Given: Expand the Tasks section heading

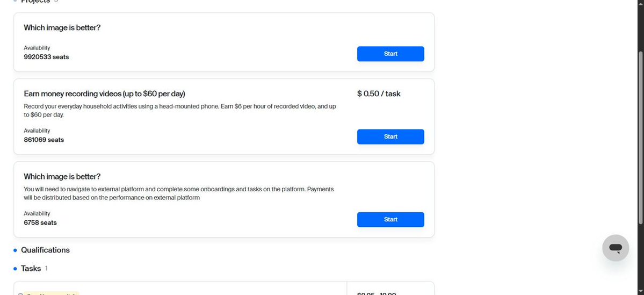Looking at the screenshot, I should pos(31,269).
